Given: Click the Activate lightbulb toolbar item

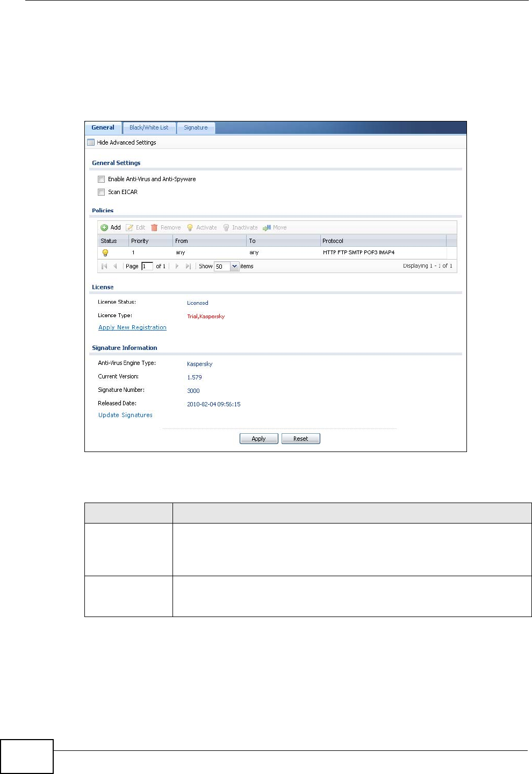Looking at the screenshot, I should coord(202,227).
